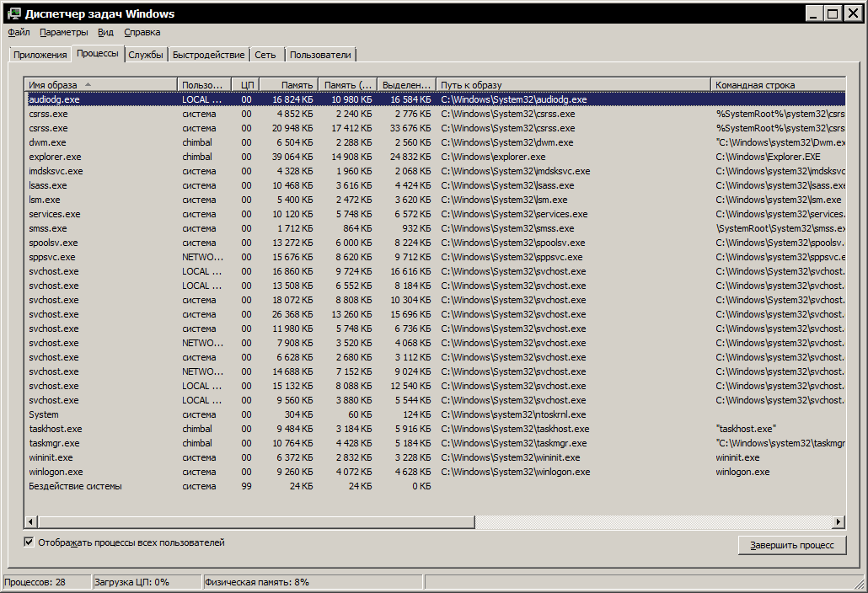
Task: Click the horizontal scrollbar thumb
Action: click(x=256, y=521)
